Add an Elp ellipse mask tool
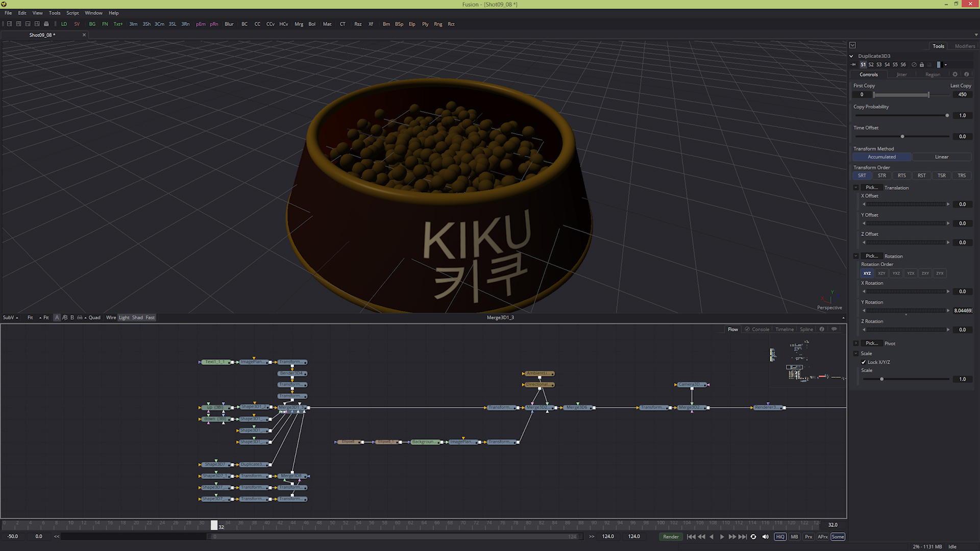This screenshot has width=980, height=551. point(412,24)
